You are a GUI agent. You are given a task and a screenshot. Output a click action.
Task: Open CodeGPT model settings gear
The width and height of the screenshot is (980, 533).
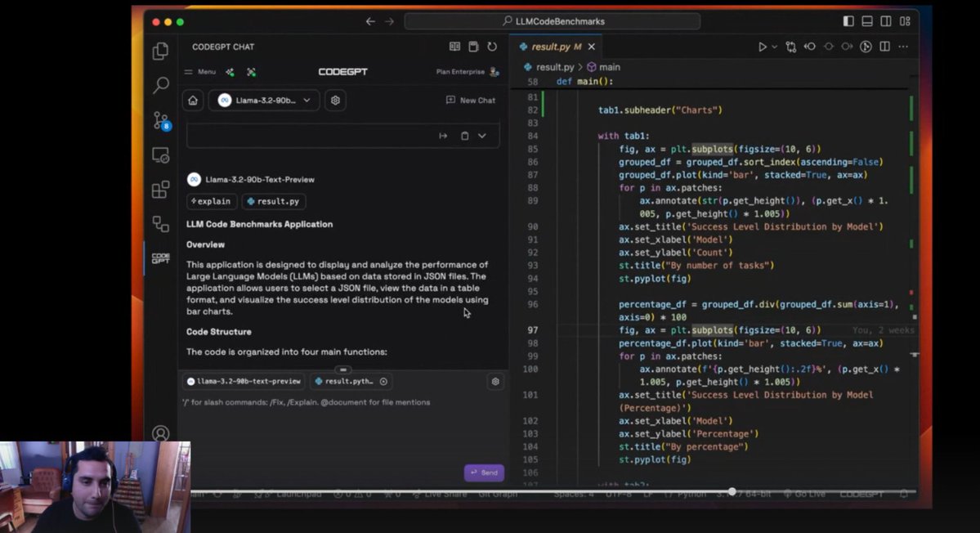[335, 100]
